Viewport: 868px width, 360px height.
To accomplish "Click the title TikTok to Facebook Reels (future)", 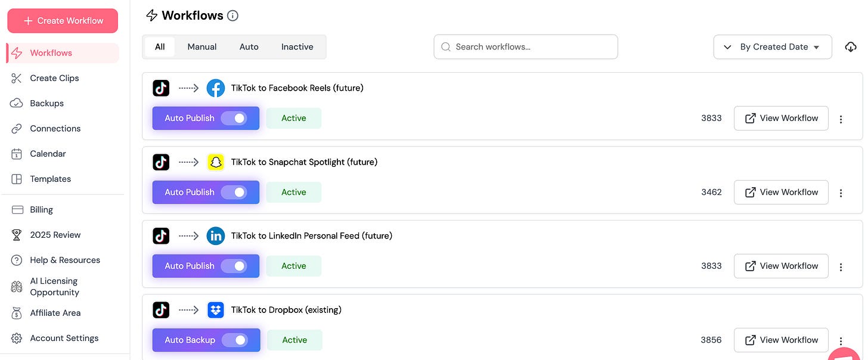I will click(297, 88).
